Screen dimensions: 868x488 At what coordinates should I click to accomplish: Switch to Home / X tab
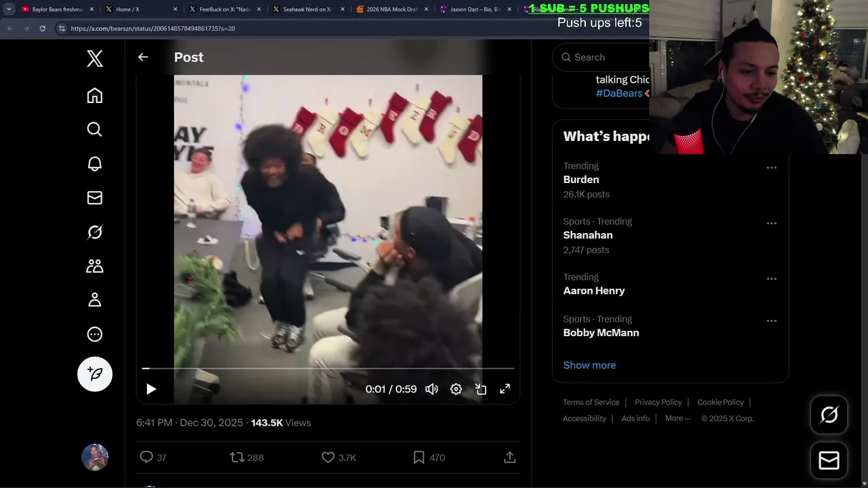pyautogui.click(x=140, y=9)
